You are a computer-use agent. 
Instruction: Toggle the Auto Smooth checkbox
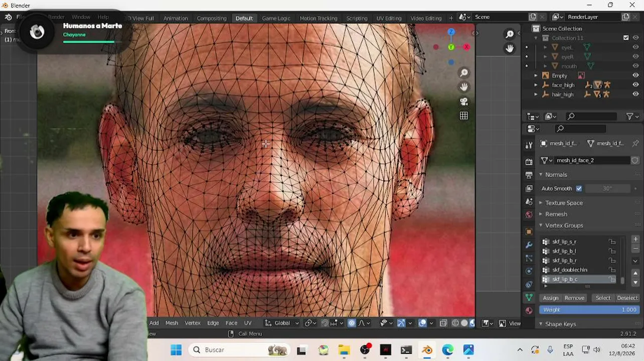pos(579,189)
